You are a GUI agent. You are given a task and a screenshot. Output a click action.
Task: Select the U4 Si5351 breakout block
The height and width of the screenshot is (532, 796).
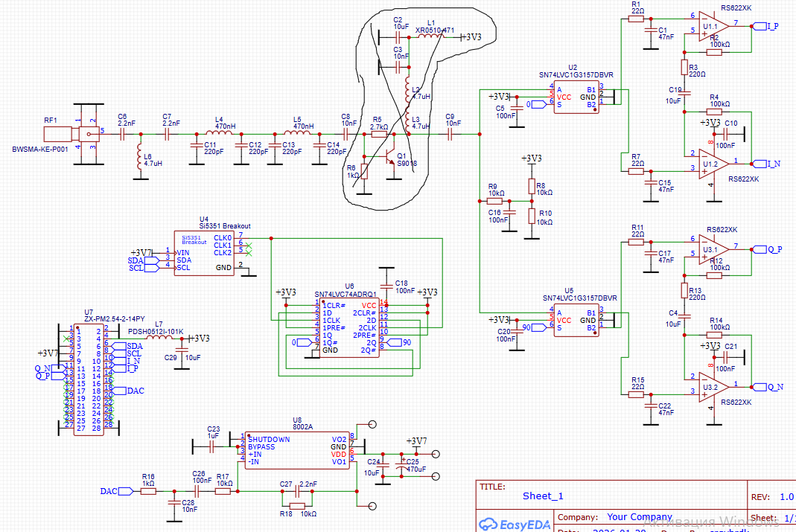(205, 254)
